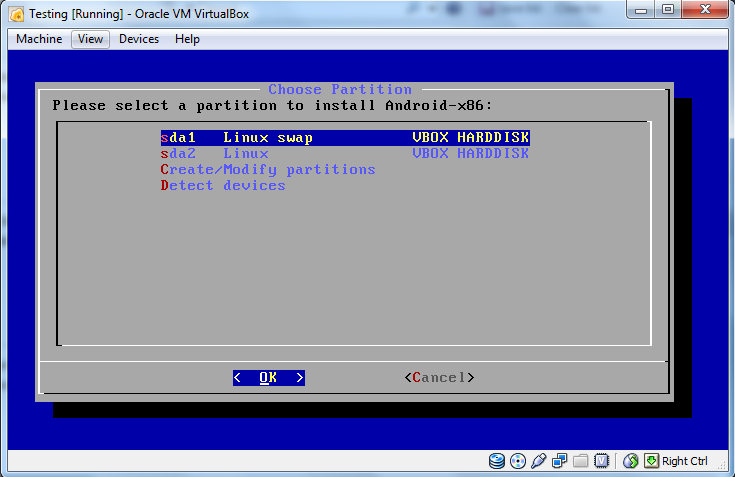This screenshot has width=735, height=477.
Task: Open the Devices menu
Action: pyautogui.click(x=139, y=39)
